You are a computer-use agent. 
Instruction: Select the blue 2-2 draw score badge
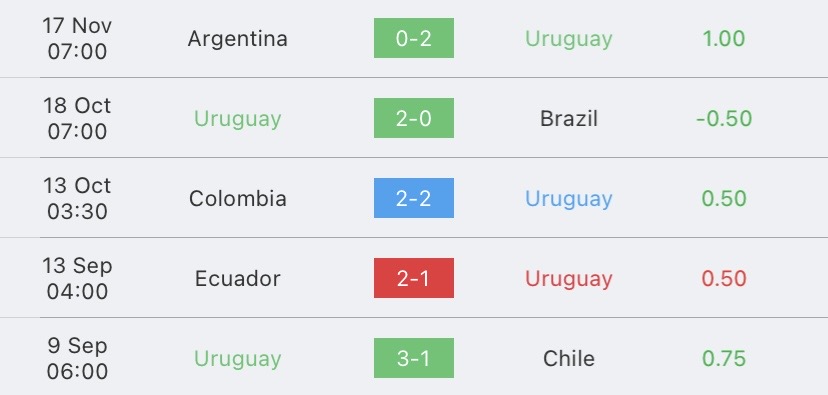pos(413,198)
